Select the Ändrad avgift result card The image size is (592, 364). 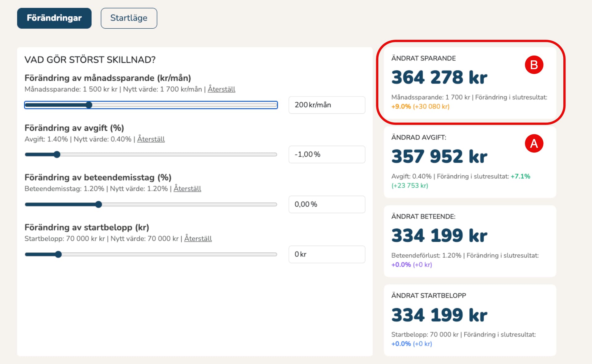(470, 162)
